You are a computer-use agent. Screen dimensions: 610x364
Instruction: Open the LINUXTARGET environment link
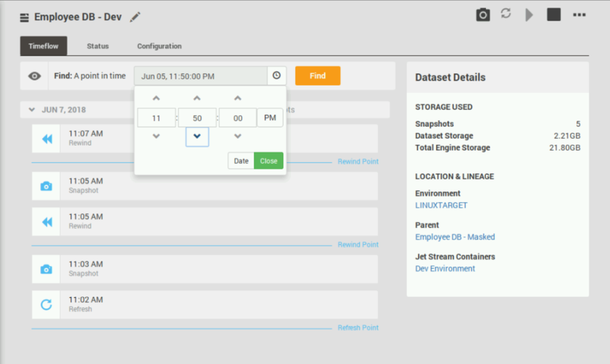(441, 205)
